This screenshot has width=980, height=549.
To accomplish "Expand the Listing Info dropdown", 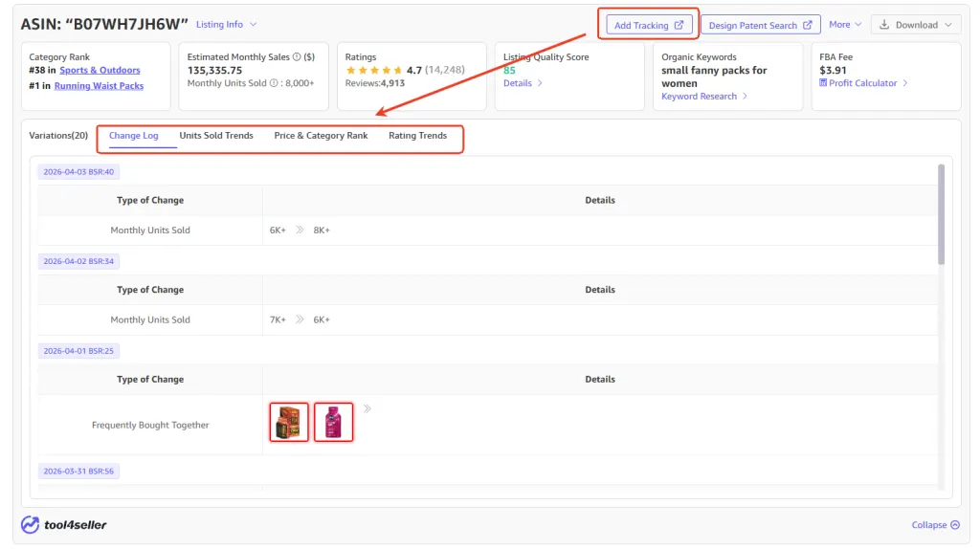I will [x=226, y=24].
